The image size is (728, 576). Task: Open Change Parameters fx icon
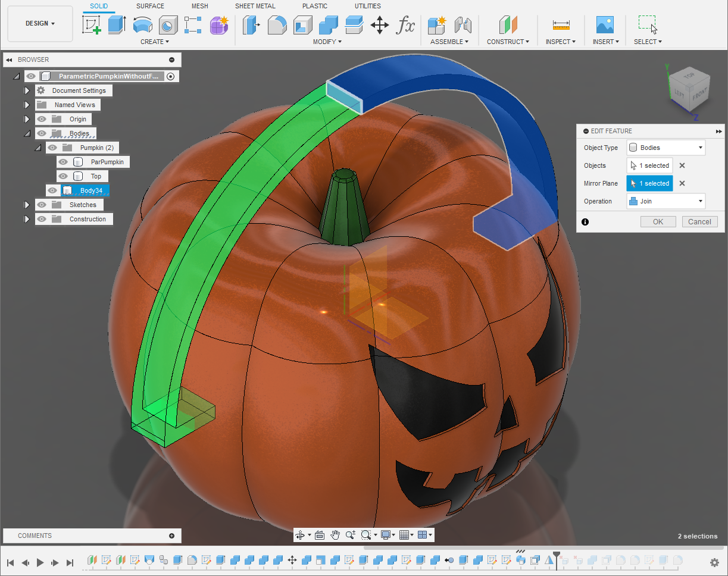click(406, 25)
